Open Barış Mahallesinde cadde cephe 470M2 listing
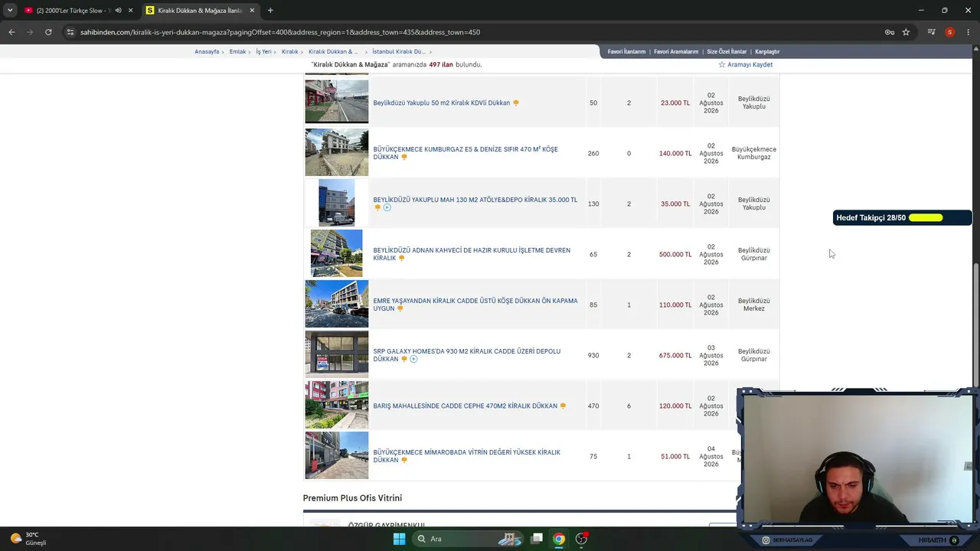The width and height of the screenshot is (980, 551). pyautogui.click(x=465, y=406)
